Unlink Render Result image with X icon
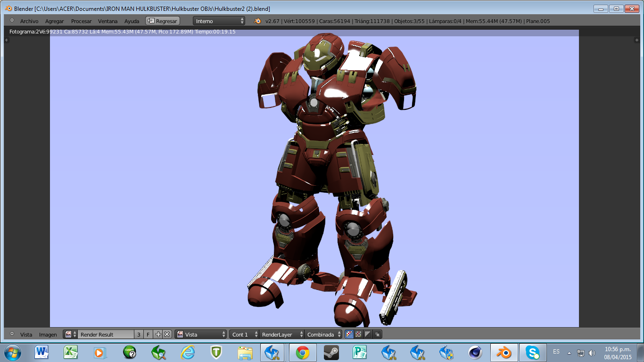 point(167,334)
